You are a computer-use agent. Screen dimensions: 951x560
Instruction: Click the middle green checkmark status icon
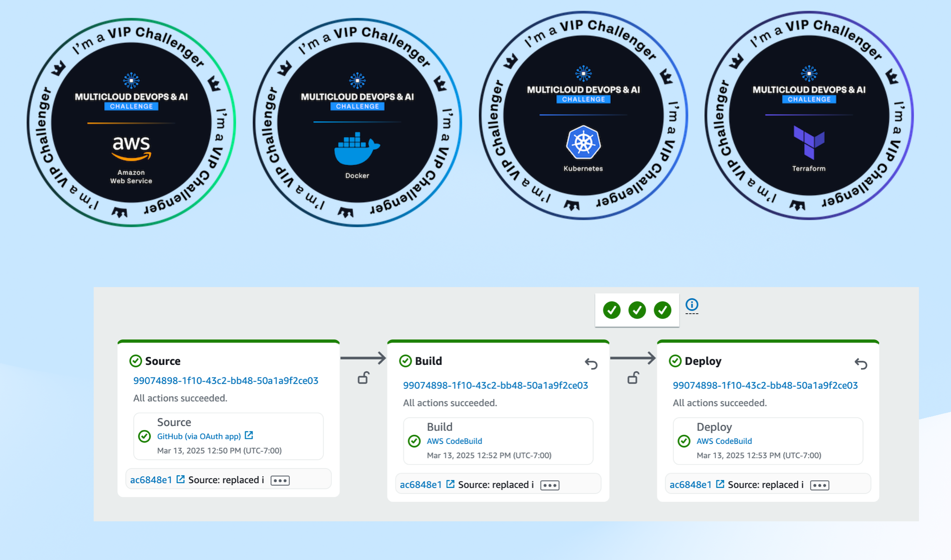(637, 310)
